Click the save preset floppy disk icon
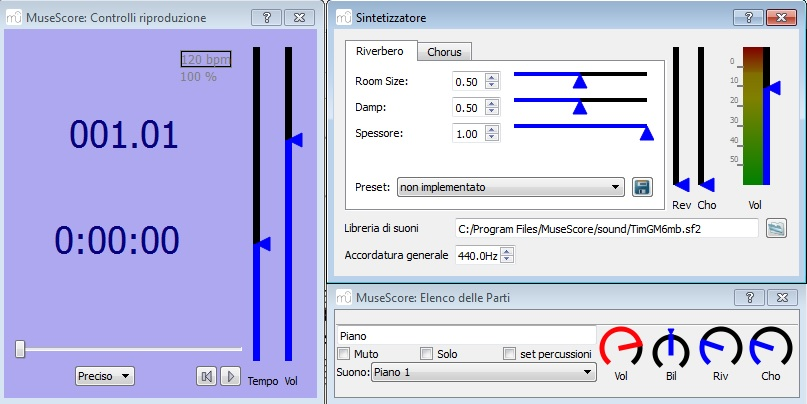 [x=642, y=187]
